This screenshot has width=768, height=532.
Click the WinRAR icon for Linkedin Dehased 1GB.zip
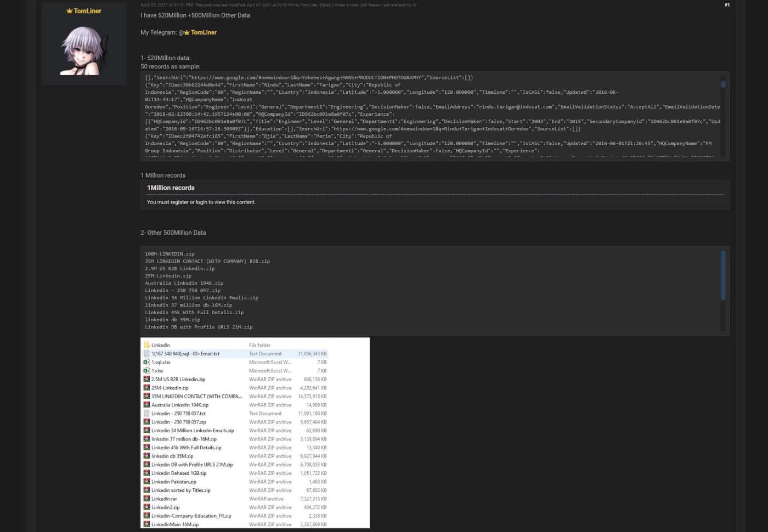(x=146, y=473)
